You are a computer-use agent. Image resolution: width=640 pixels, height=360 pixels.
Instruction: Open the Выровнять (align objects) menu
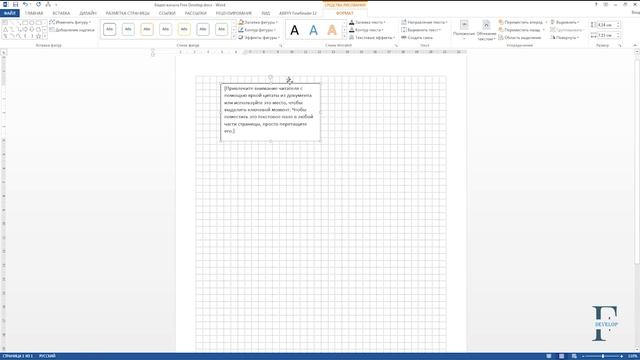(564, 22)
